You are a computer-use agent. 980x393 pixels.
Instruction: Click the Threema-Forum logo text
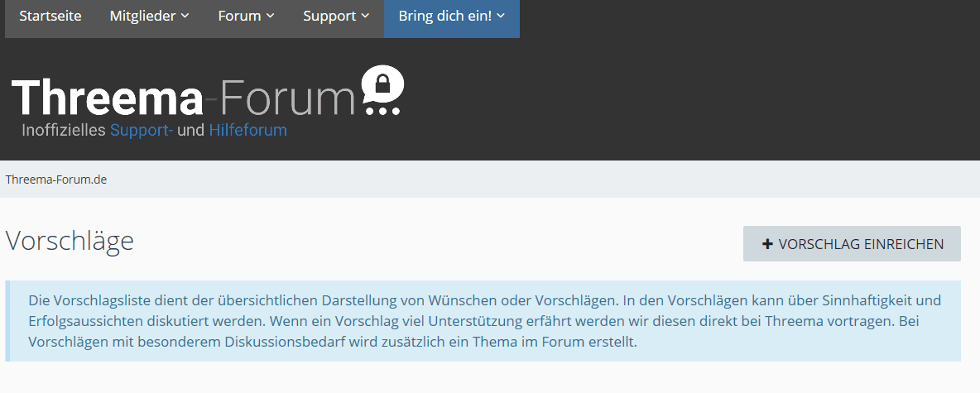183,98
